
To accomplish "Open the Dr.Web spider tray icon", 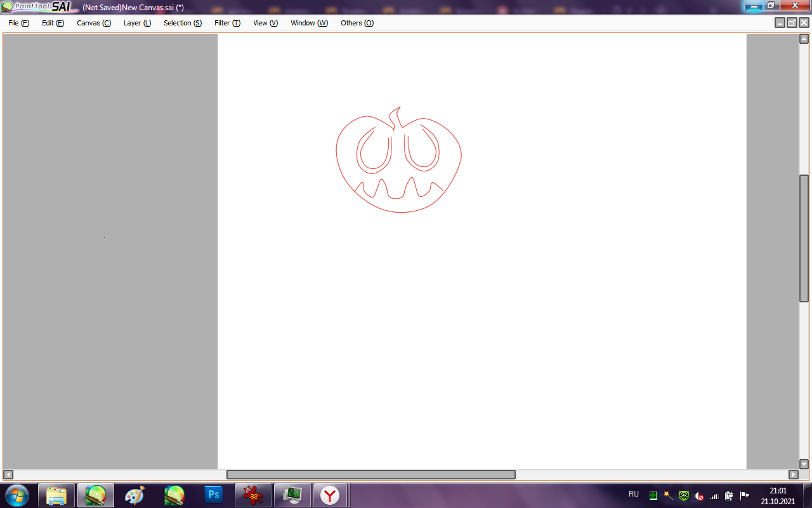I will 683,495.
